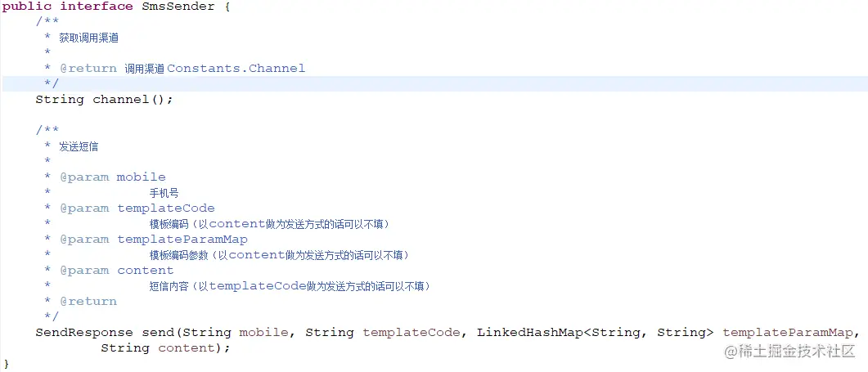868x372 pixels.
Task: Click the SendResponse return type
Action: pos(84,333)
